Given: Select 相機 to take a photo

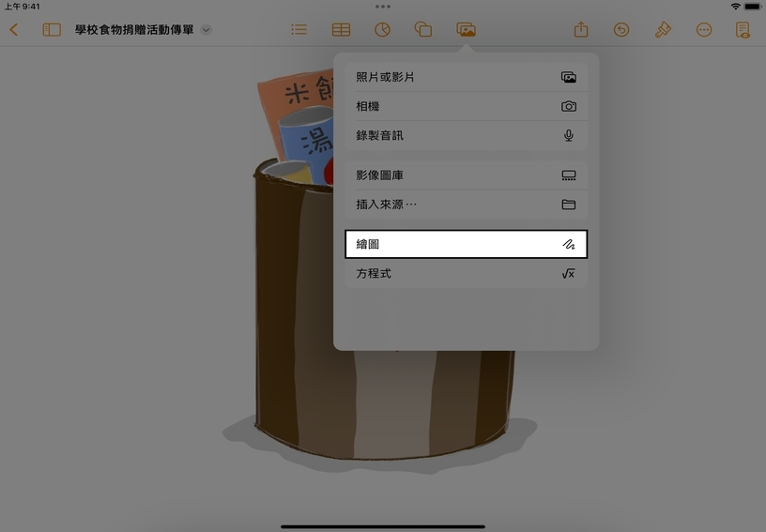Looking at the screenshot, I should (466, 107).
